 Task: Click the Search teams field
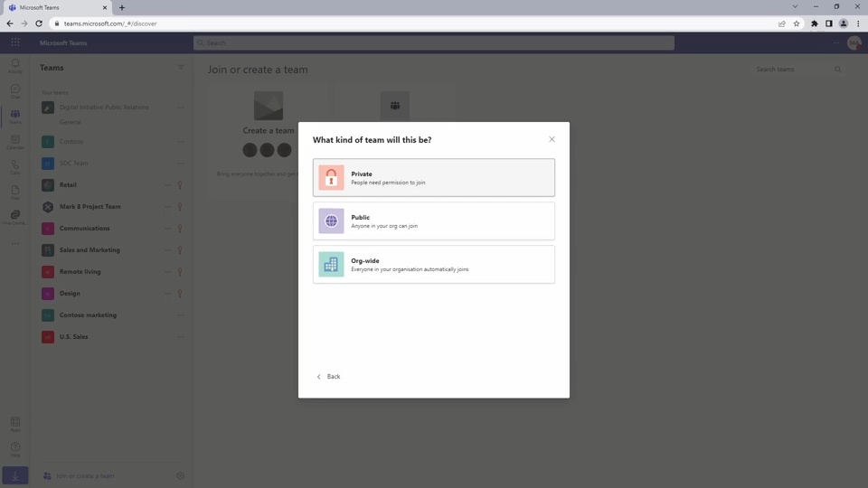797,70
